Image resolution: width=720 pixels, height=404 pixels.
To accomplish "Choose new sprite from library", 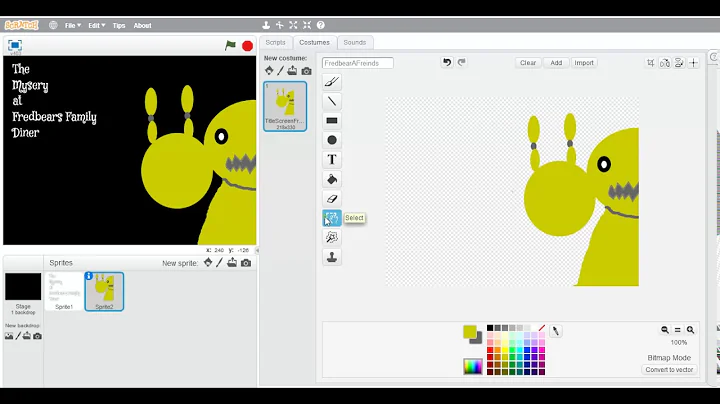I will (x=208, y=262).
